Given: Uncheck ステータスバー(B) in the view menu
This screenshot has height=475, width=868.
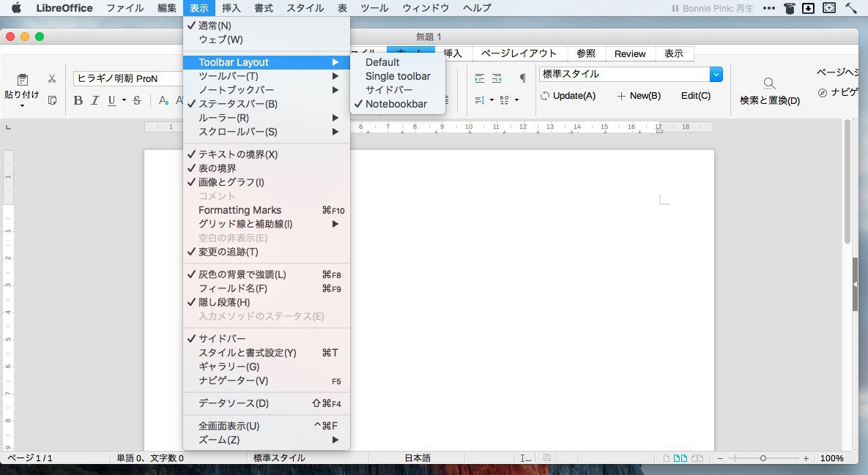Looking at the screenshot, I should pyautogui.click(x=238, y=104).
